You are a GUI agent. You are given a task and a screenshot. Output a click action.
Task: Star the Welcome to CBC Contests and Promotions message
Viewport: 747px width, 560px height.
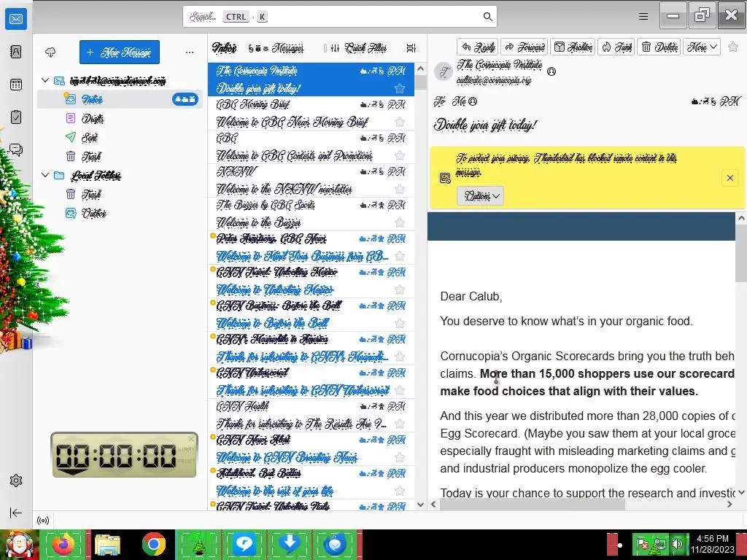coord(400,155)
